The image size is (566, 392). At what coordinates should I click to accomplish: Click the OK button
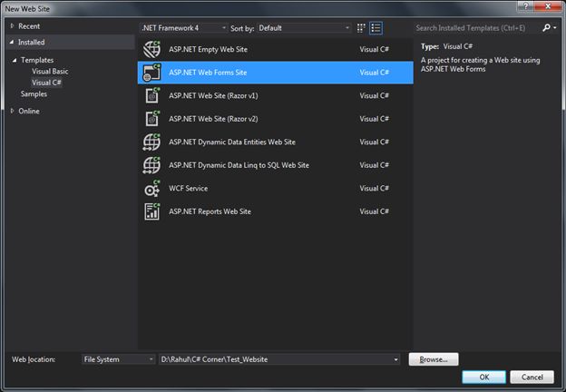[x=483, y=377]
